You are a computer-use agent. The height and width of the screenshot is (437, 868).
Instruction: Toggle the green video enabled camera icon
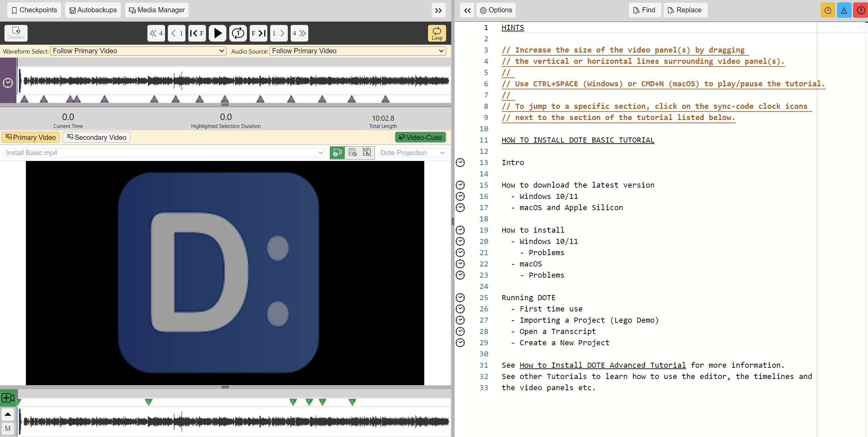[337, 153]
